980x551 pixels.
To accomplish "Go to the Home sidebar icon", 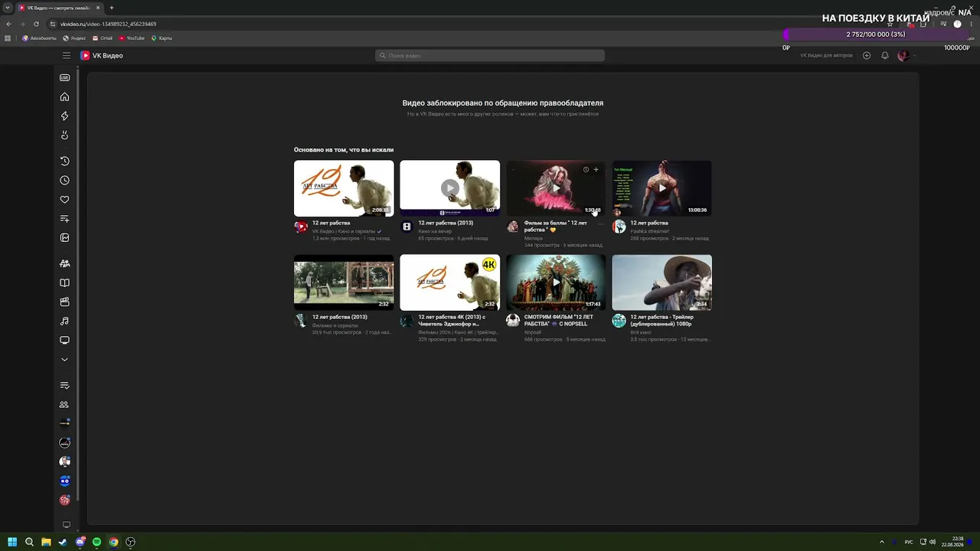I will point(64,96).
